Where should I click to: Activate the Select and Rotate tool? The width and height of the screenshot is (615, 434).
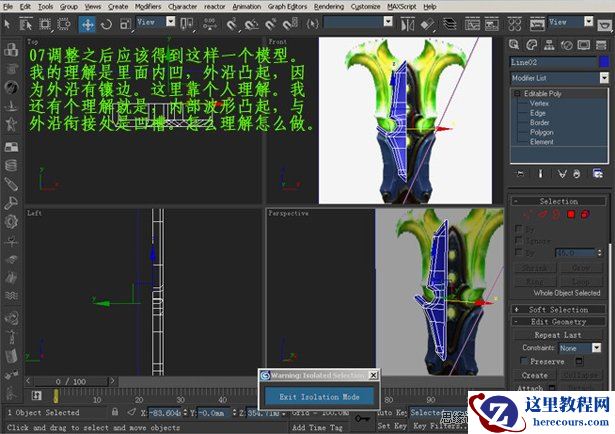click(106, 24)
